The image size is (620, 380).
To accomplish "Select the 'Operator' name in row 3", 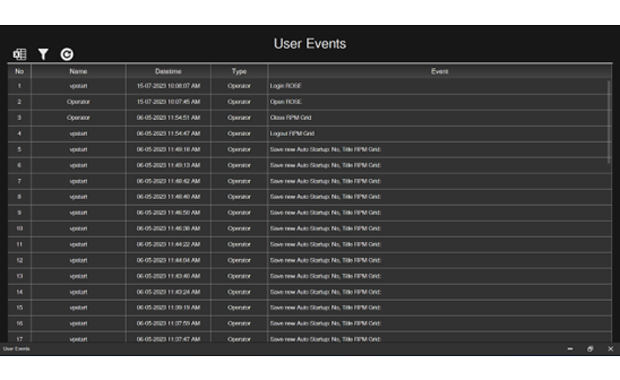I will tap(78, 117).
